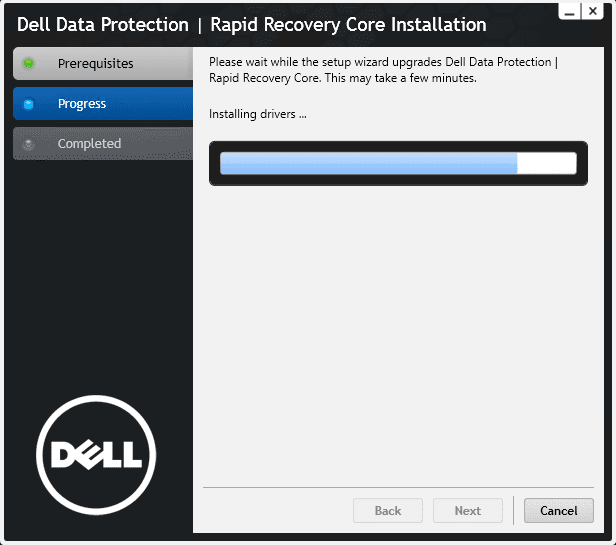Select the Completed step label
This screenshot has height=545, width=616.
89,144
